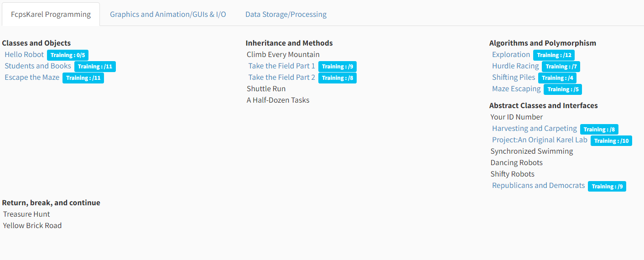Screen dimensions: 644x260
Task: Click Hello Robot Training 0/5 badge
Action: point(68,55)
